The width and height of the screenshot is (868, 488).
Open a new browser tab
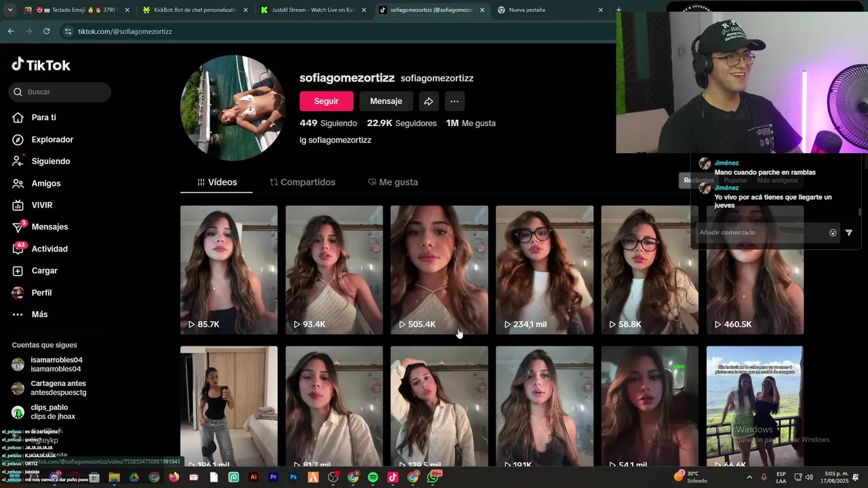tap(618, 10)
